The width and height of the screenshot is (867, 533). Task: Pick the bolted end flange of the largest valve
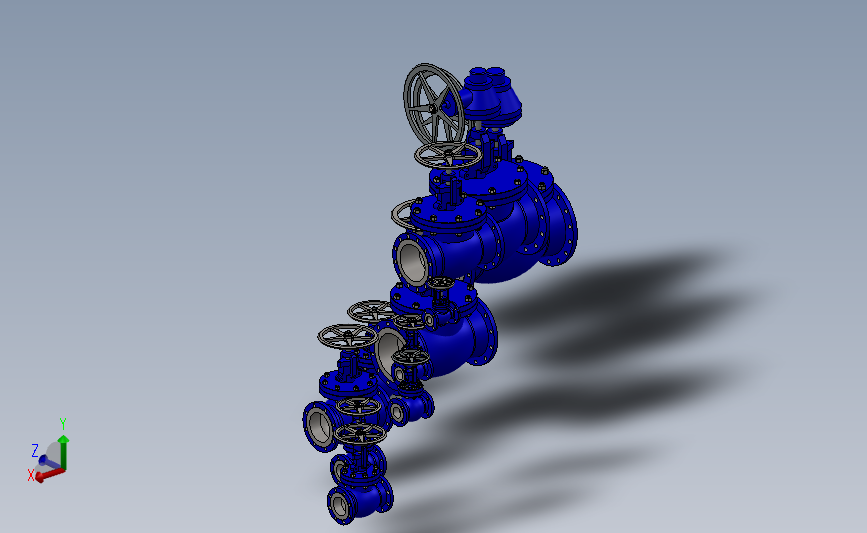[563, 224]
